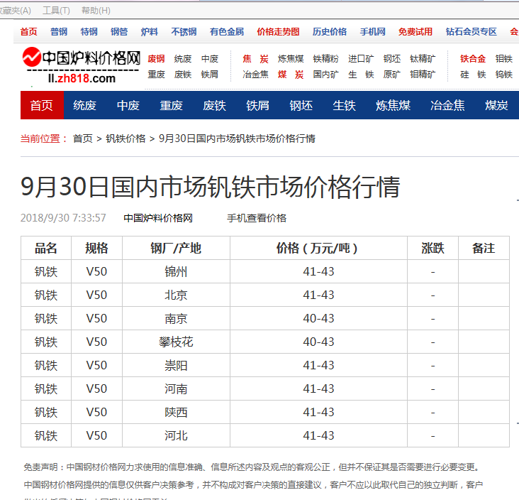Open the 钢坯 tab in blue navbar
Screen dimensions: 519x500
pyautogui.click(x=301, y=105)
